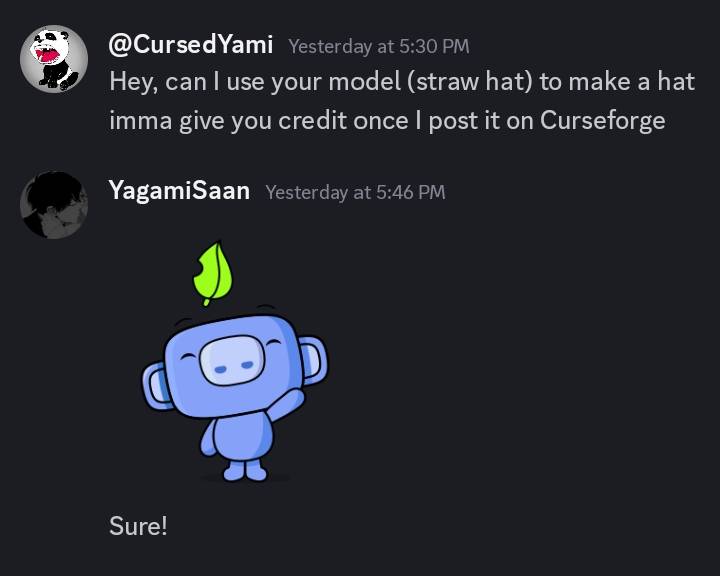Open CursedYami's panda profile avatar
Screen dimensions: 720x576
coord(54,59)
